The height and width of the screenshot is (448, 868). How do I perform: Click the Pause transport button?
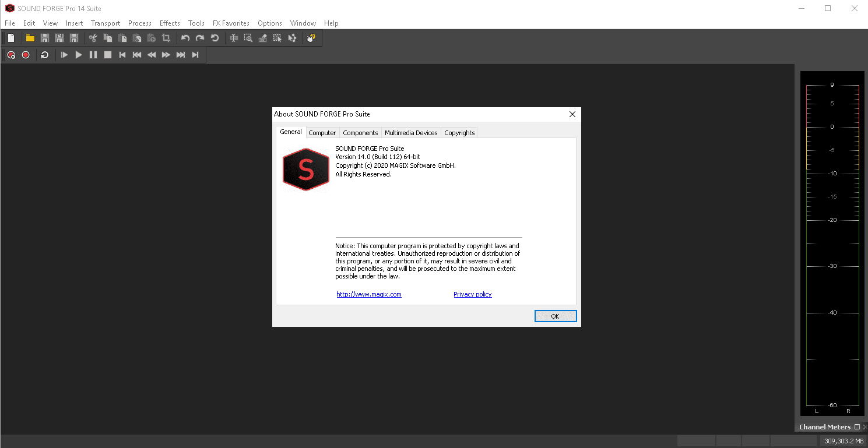click(93, 55)
